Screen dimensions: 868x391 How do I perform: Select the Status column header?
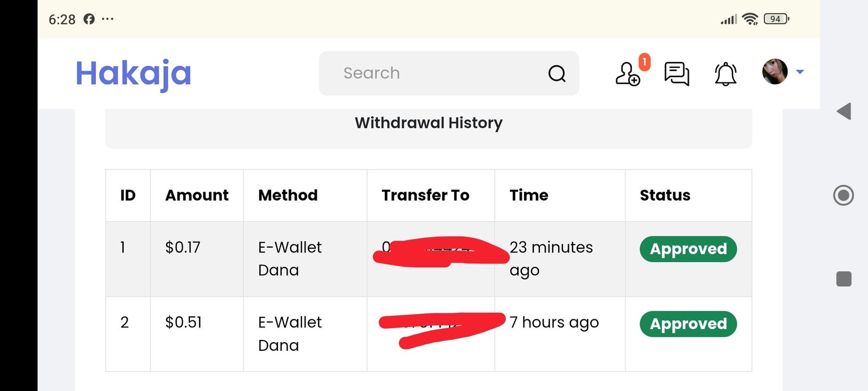point(665,195)
